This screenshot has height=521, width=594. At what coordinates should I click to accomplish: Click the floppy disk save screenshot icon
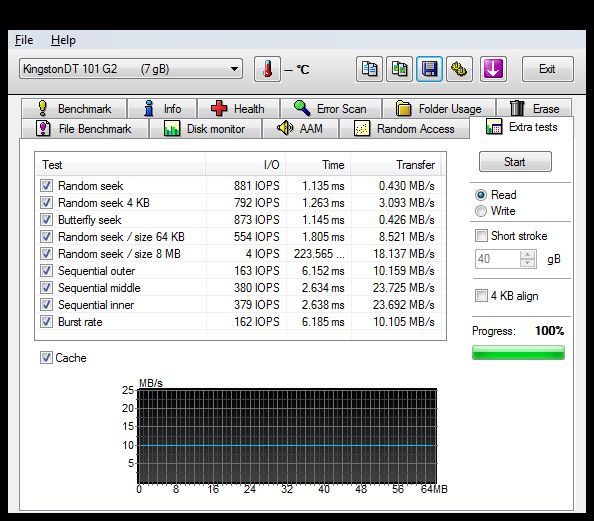429,69
